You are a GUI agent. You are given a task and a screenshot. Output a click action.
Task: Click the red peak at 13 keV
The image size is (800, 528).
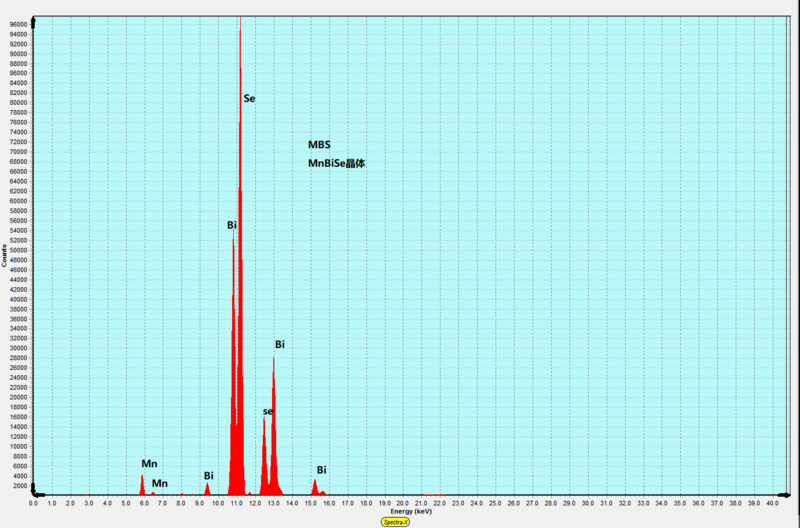[x=273, y=420]
